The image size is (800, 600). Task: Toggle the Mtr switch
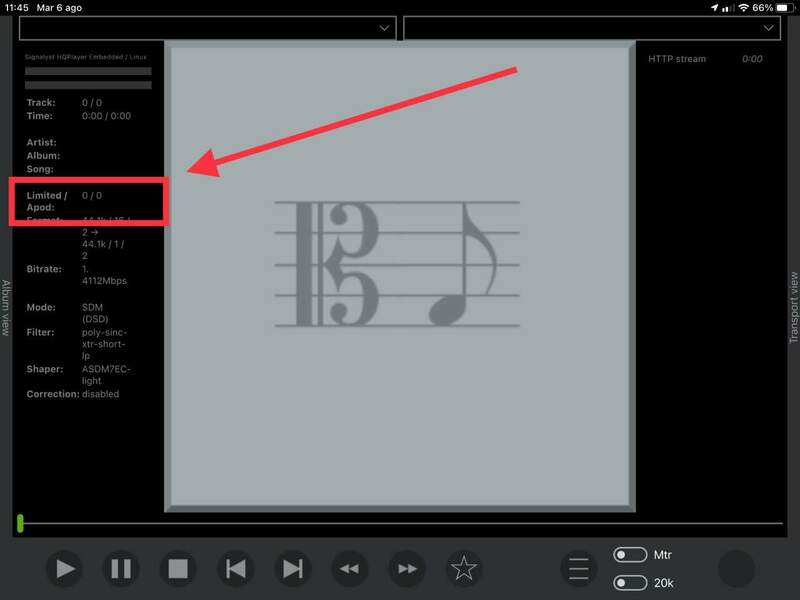(629, 555)
